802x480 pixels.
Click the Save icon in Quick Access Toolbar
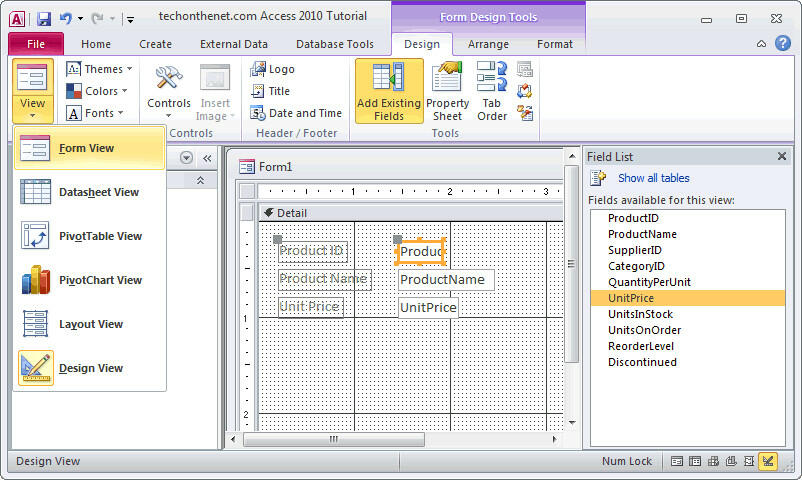[44, 19]
